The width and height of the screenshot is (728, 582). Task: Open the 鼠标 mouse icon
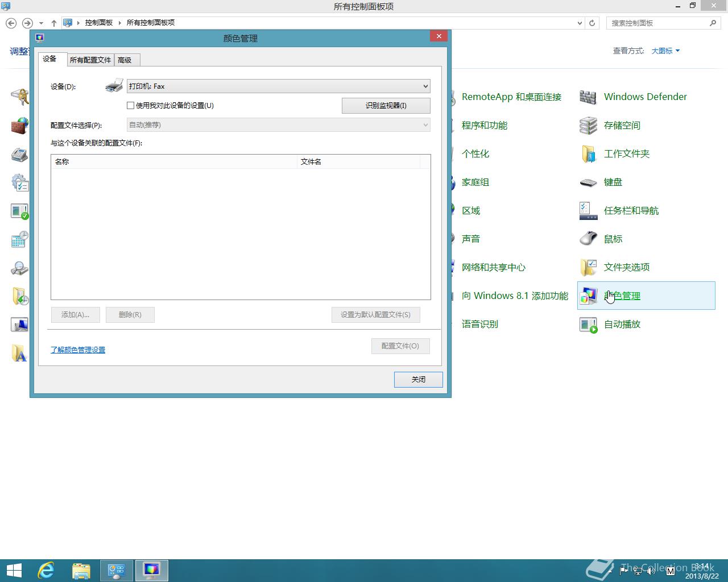588,239
